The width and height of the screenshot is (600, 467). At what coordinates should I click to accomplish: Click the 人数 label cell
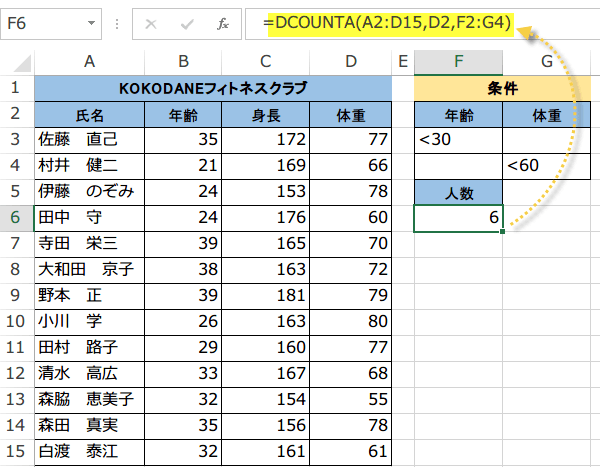[458, 192]
